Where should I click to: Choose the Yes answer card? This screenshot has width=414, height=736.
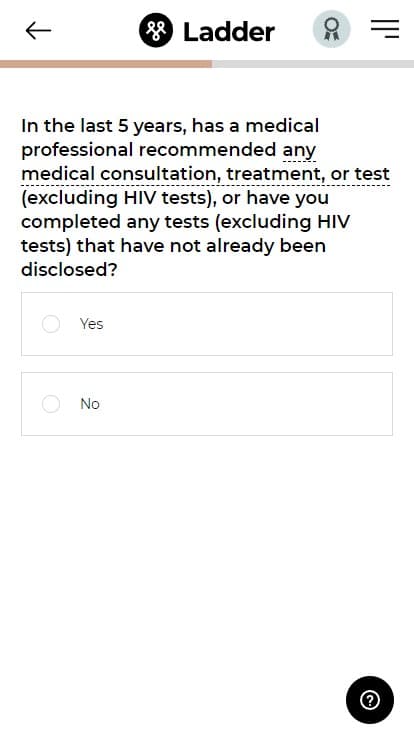click(207, 324)
